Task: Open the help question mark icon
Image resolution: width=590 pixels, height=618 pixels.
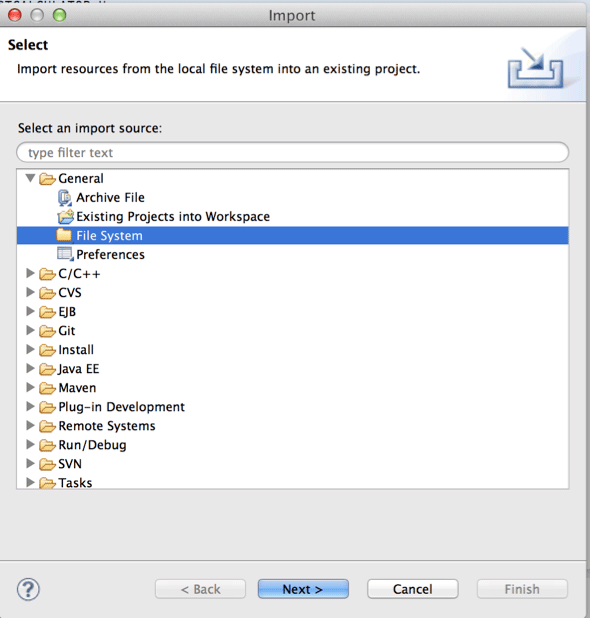Action: pyautogui.click(x=28, y=589)
